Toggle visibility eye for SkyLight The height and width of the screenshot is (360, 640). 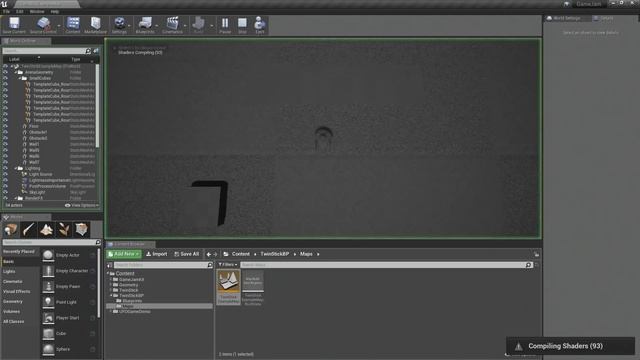(x=5, y=192)
